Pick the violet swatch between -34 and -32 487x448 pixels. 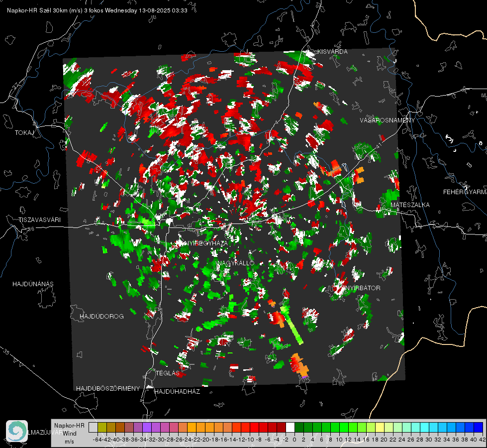[147, 427]
